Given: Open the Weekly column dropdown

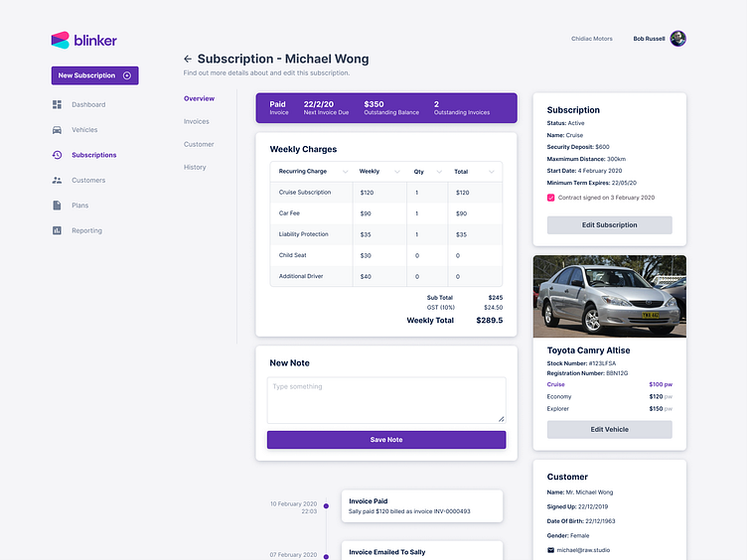Looking at the screenshot, I should point(397,172).
